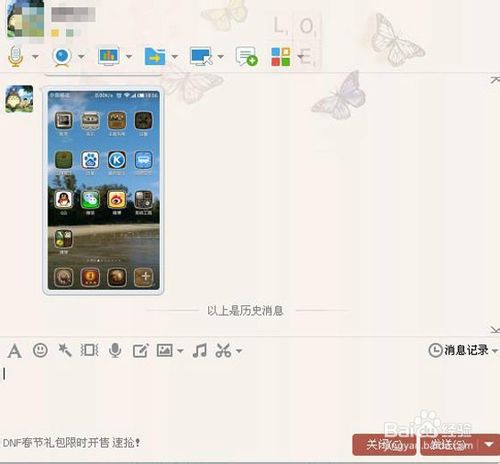Create a discussion group icon

pos(246,56)
